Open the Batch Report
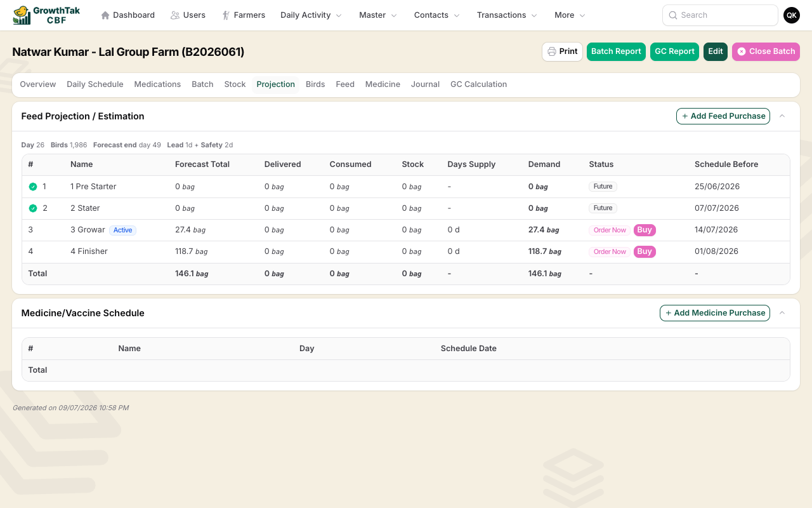Image resolution: width=812 pixels, height=508 pixels. [616, 51]
